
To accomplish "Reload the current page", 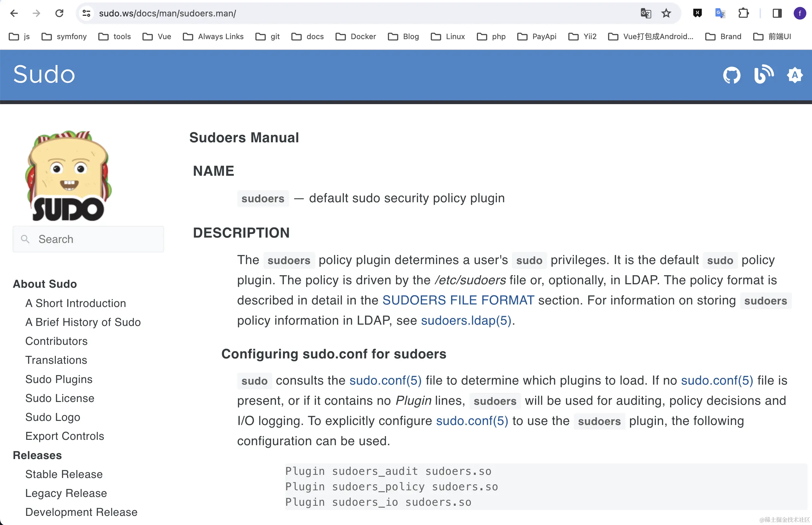I will [x=59, y=13].
